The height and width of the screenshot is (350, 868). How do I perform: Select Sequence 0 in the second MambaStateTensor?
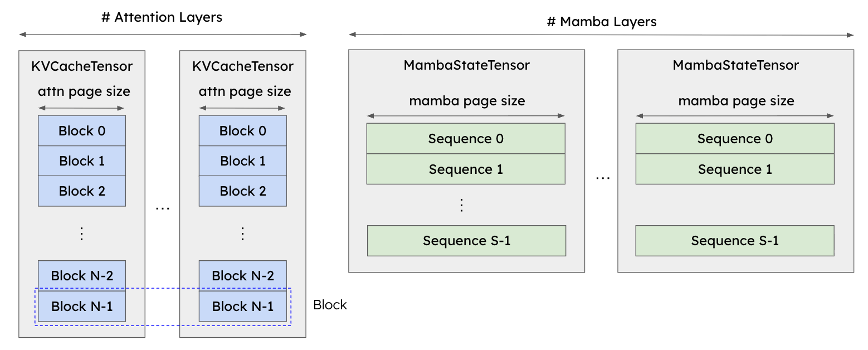(735, 139)
